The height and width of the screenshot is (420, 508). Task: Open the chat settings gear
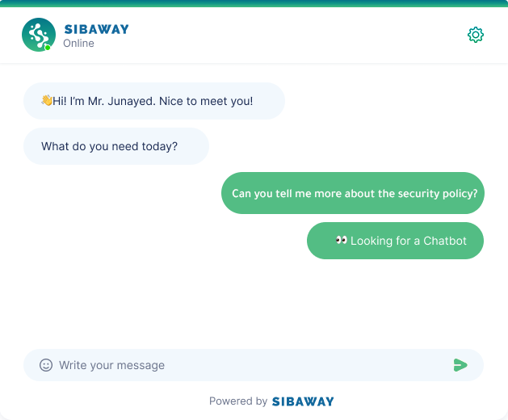(x=476, y=35)
